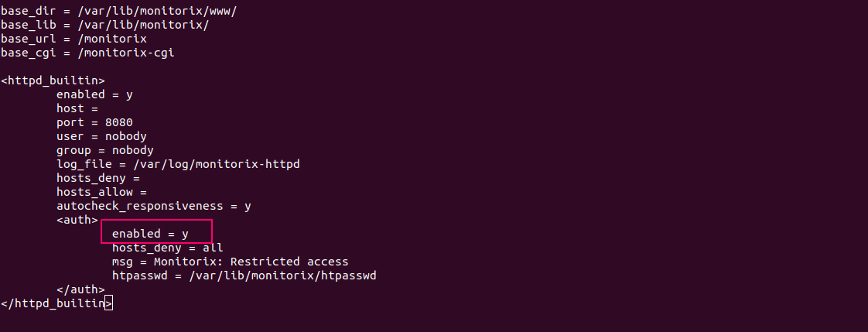
Task: Click the hosts_deny = all line
Action: 168,248
